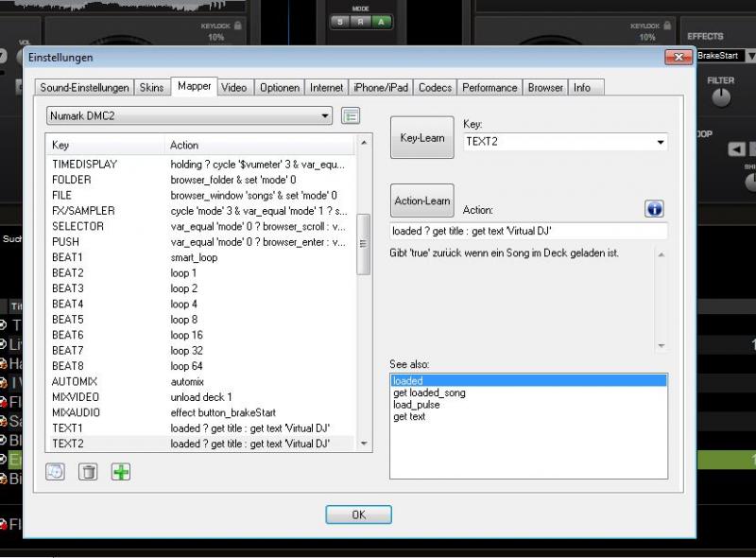Click the Key column header
The width and height of the screenshot is (756, 558).
[x=105, y=145]
